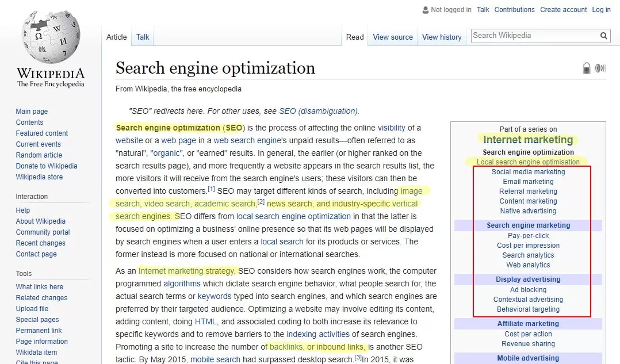Click the padlock protection icon
620x364 pixels.
pos(587,68)
